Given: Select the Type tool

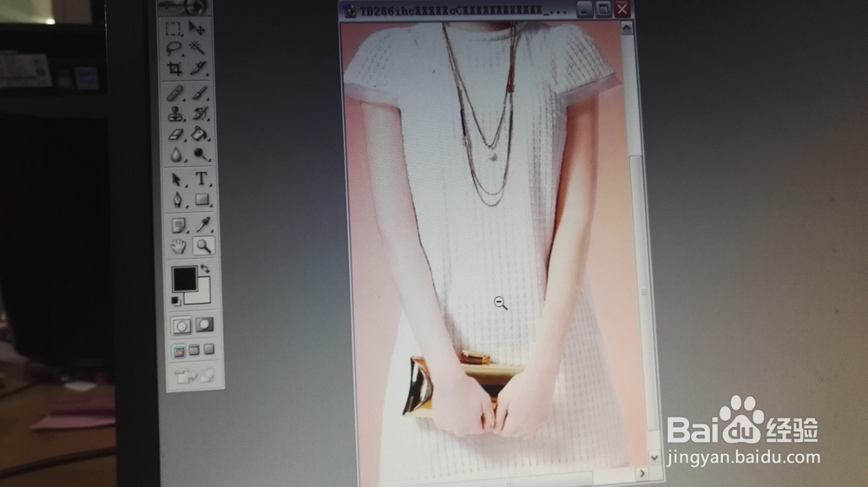Looking at the screenshot, I should coord(201,179).
